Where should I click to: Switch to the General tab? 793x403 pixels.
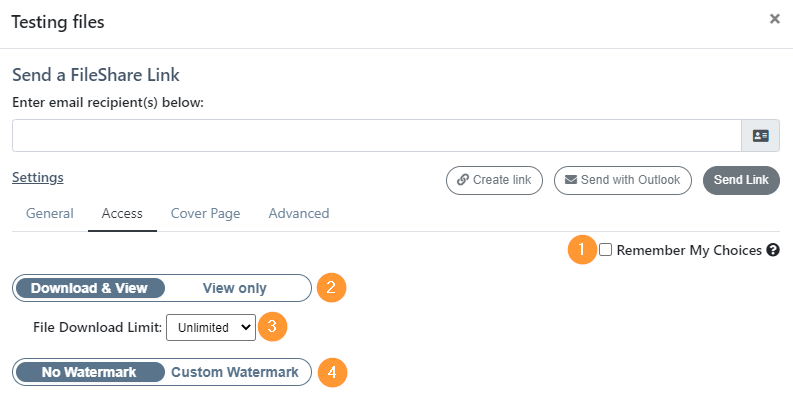tap(50, 213)
